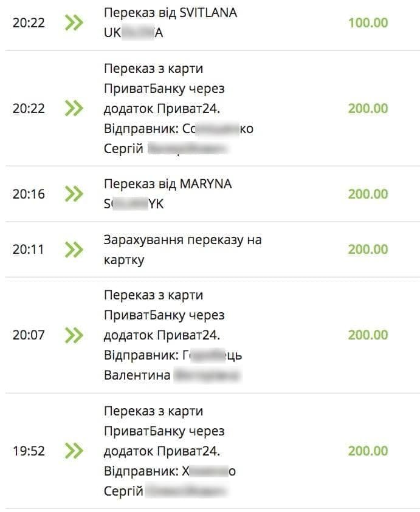Click the 100.00 amount
The image size is (420, 512).
click(x=368, y=23)
